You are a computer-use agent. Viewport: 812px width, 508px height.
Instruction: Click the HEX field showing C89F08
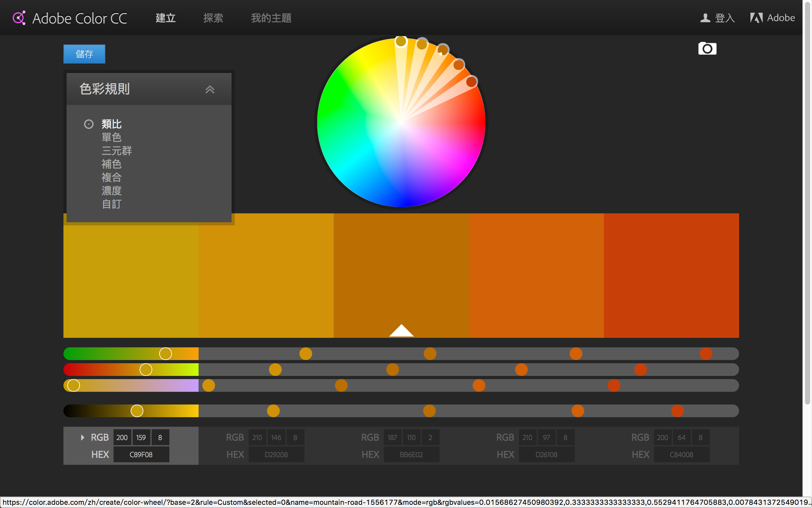(141, 455)
